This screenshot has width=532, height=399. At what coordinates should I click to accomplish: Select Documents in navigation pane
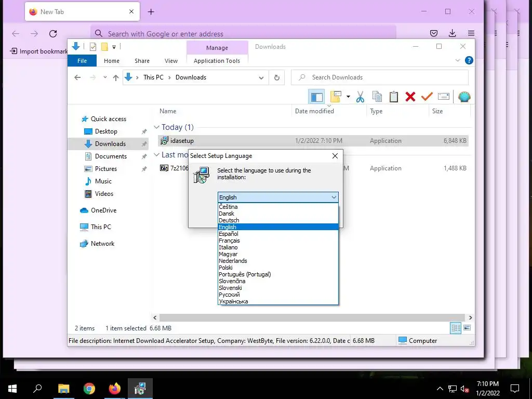(x=111, y=156)
